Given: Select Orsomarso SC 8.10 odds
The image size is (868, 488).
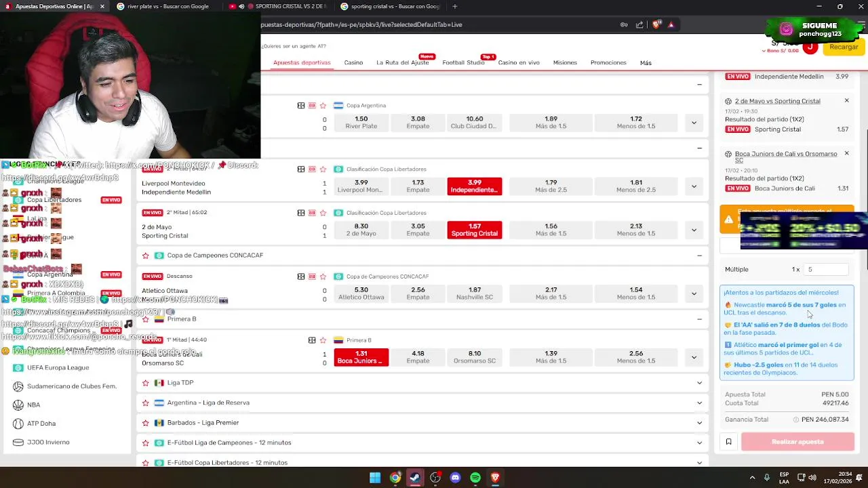Looking at the screenshot, I should (475, 357).
